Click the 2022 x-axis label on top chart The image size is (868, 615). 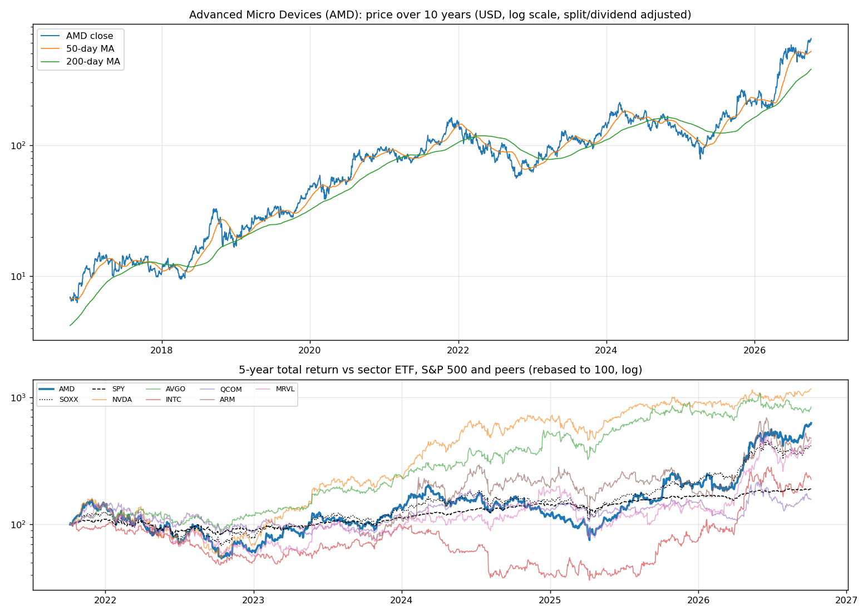(x=458, y=350)
